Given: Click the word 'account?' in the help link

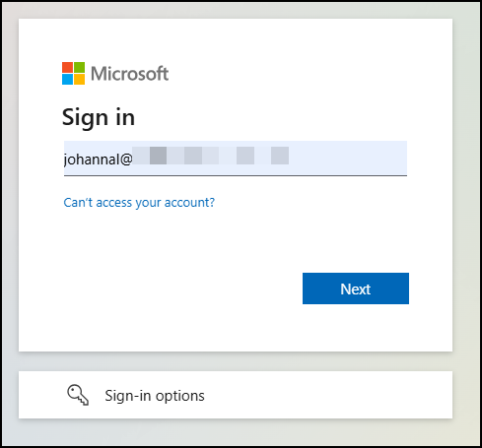Looking at the screenshot, I should [189, 203].
